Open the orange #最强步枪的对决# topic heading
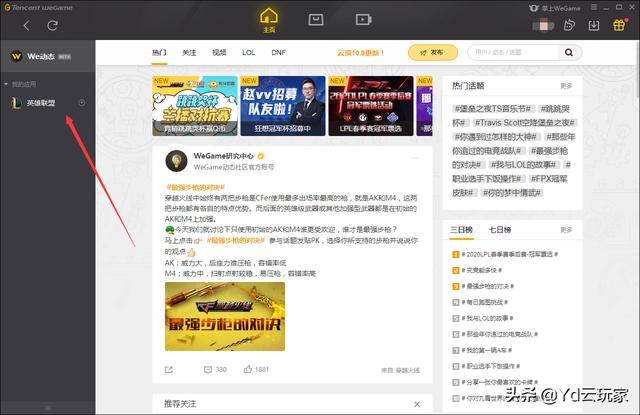This screenshot has width=640, height=415. [x=196, y=187]
